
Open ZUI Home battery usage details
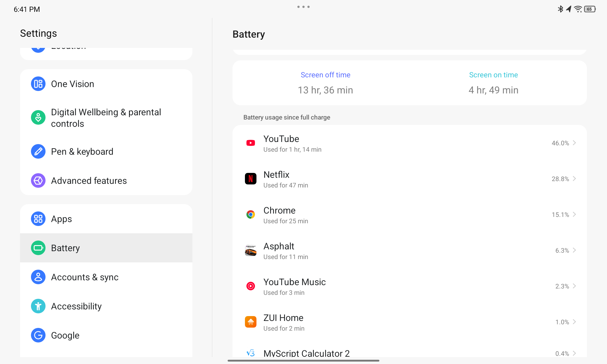click(x=410, y=322)
